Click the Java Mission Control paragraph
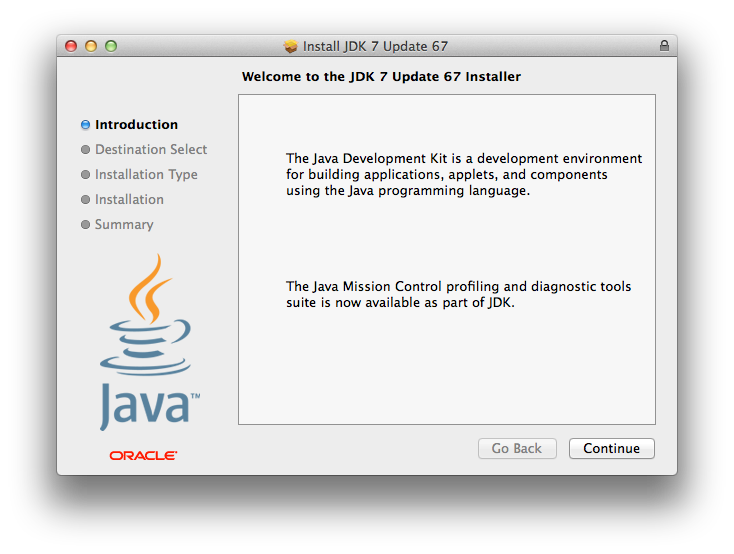Image resolution: width=734 pixels, height=554 pixels. pyautogui.click(x=458, y=294)
